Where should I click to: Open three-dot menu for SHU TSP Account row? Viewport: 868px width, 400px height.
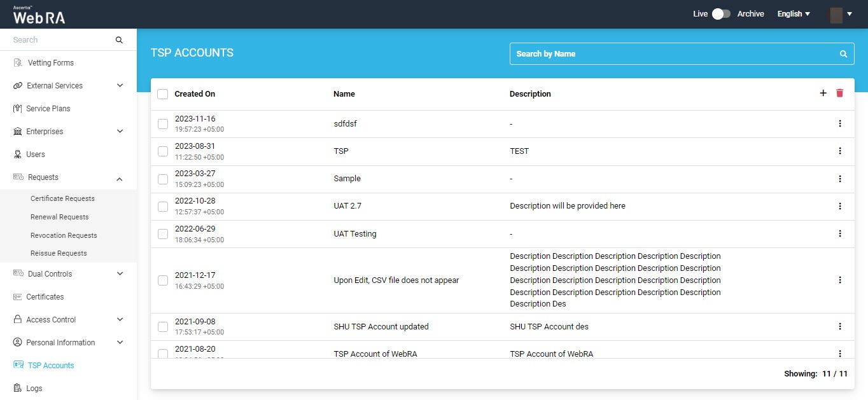point(839,326)
